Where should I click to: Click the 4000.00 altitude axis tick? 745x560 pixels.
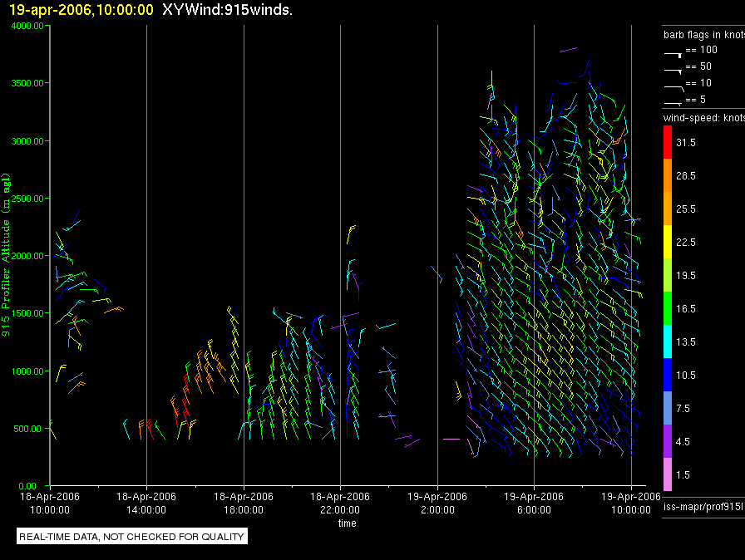click(27, 26)
